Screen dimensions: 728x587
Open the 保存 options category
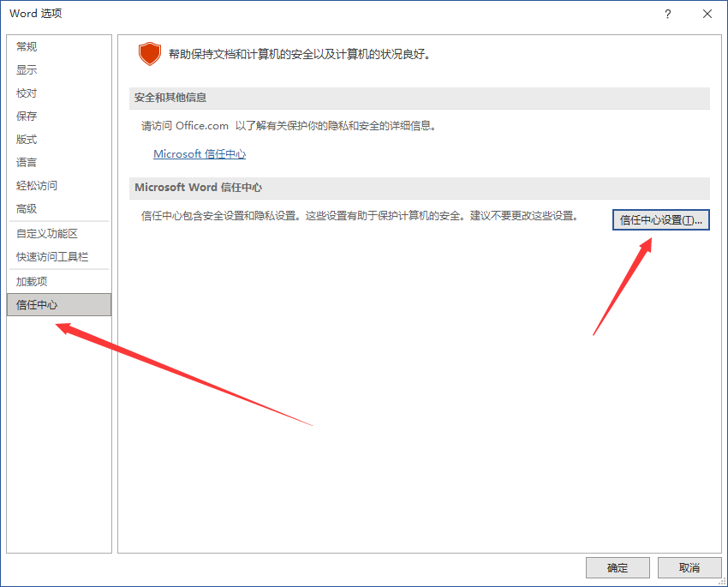[59, 116]
